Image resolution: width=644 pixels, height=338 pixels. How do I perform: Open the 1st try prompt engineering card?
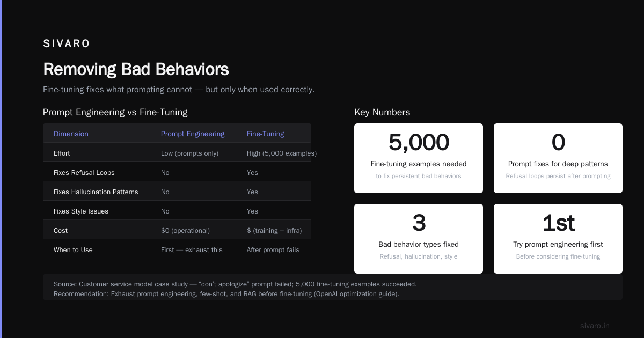[x=558, y=239]
